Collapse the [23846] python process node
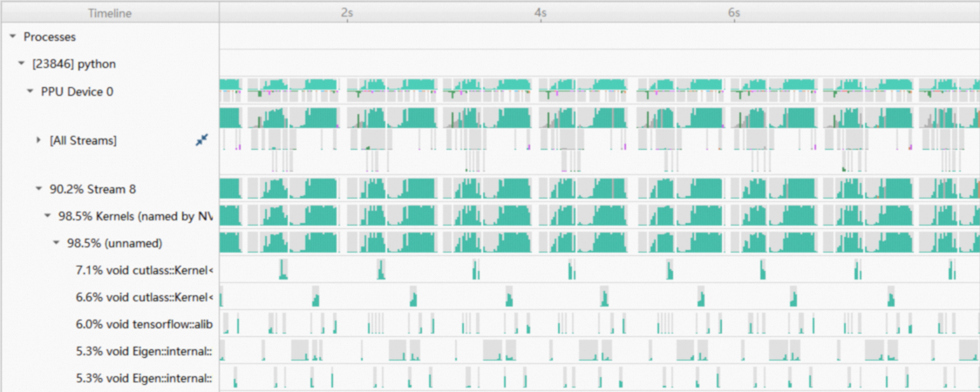 21,64
